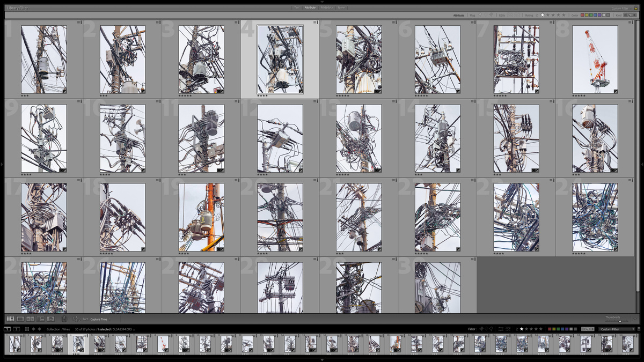
Task: Reverse sort direction with the a-z icon
Action: coord(76,319)
